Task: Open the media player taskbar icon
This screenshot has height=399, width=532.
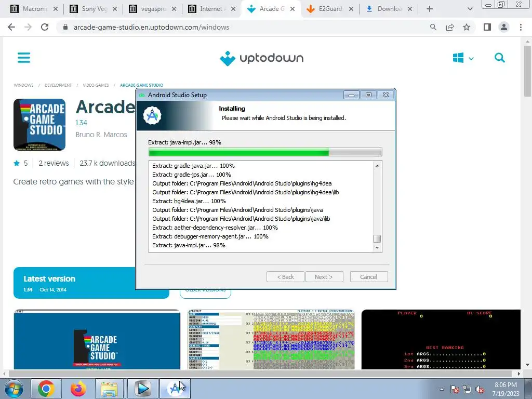Action: coord(142,389)
